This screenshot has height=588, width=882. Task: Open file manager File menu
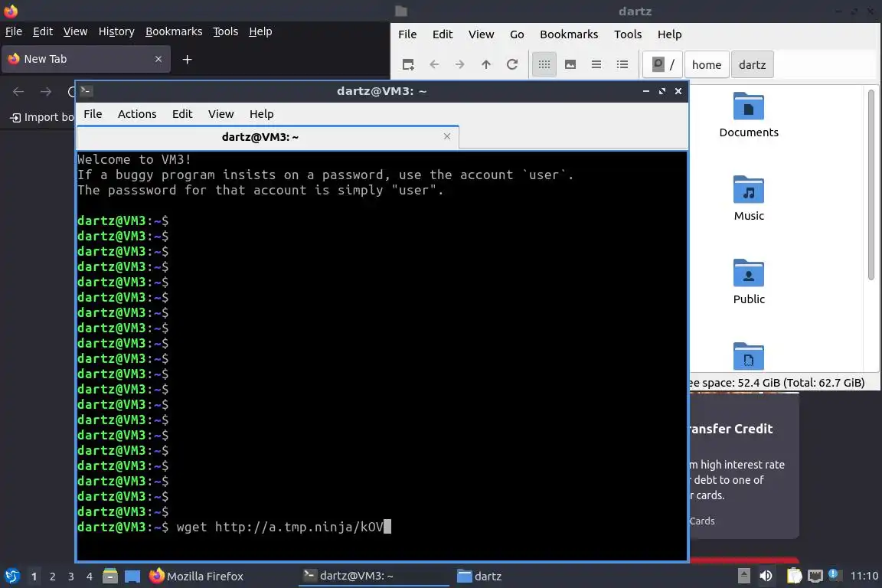coord(407,34)
